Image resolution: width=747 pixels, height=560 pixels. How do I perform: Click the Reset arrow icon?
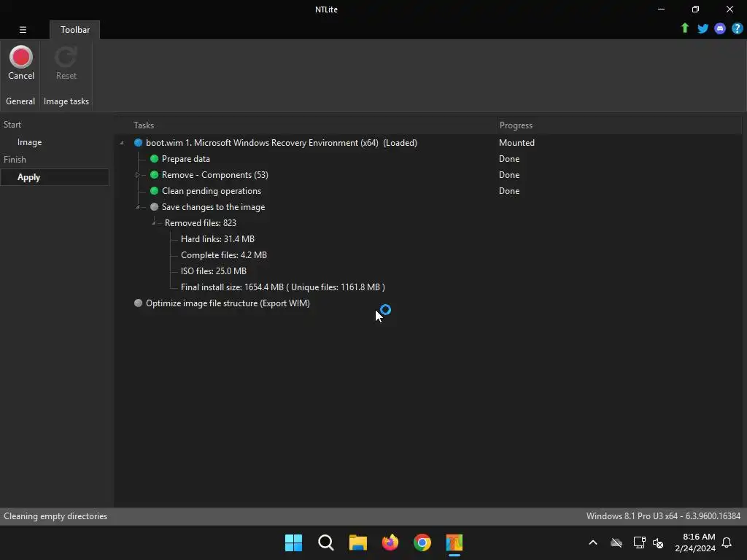click(x=66, y=57)
